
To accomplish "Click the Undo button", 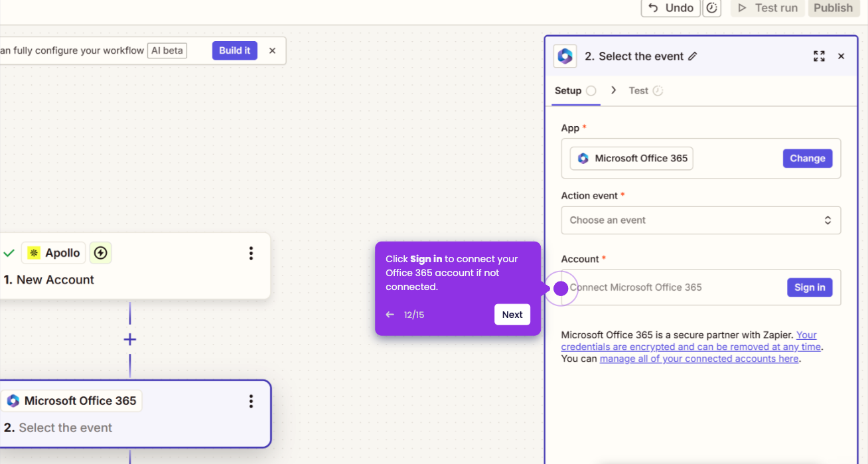I will [670, 8].
